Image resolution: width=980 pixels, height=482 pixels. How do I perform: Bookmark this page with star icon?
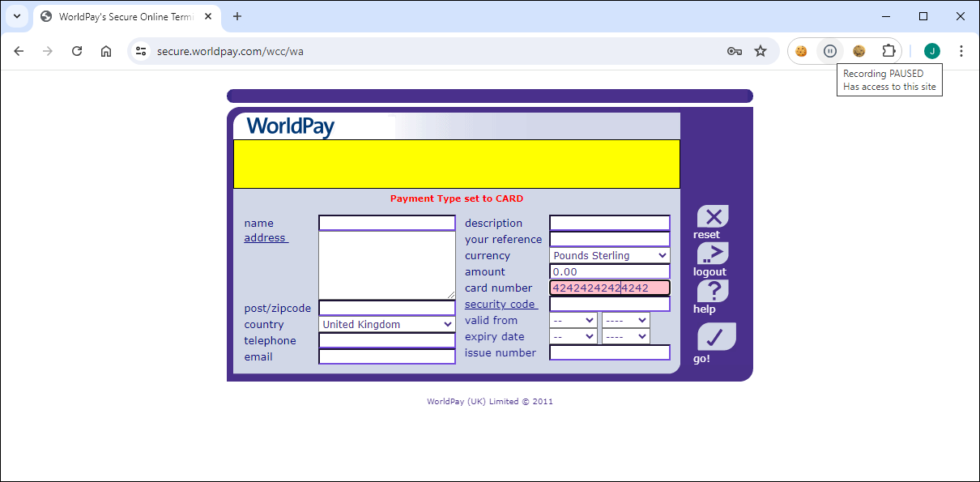click(761, 51)
